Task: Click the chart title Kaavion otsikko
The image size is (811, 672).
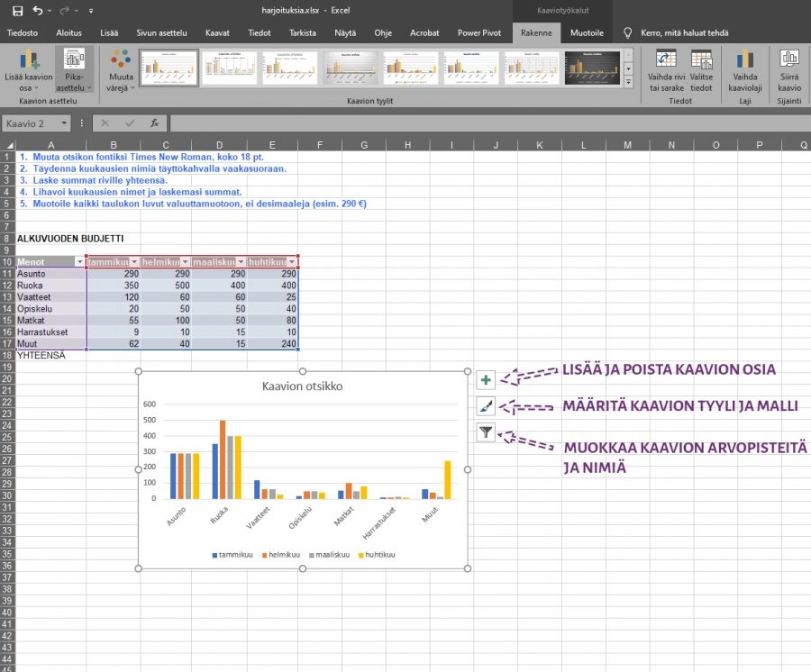Action: (x=302, y=386)
